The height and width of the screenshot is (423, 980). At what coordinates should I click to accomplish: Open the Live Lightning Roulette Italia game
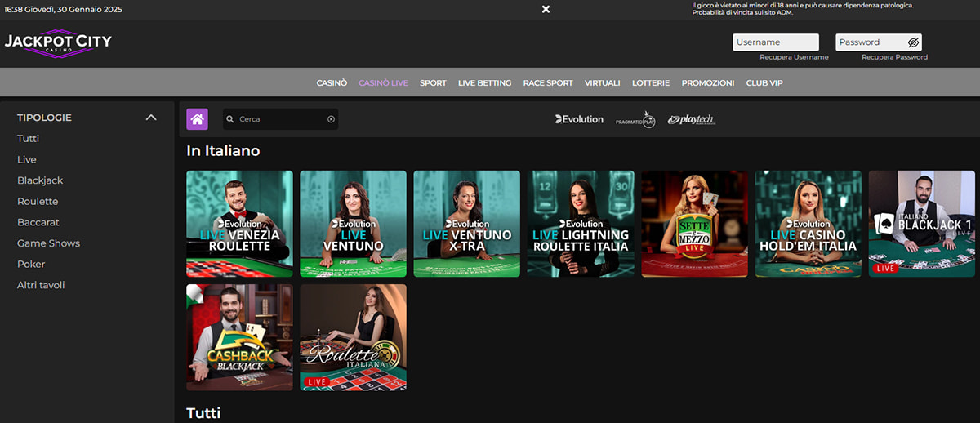(581, 224)
